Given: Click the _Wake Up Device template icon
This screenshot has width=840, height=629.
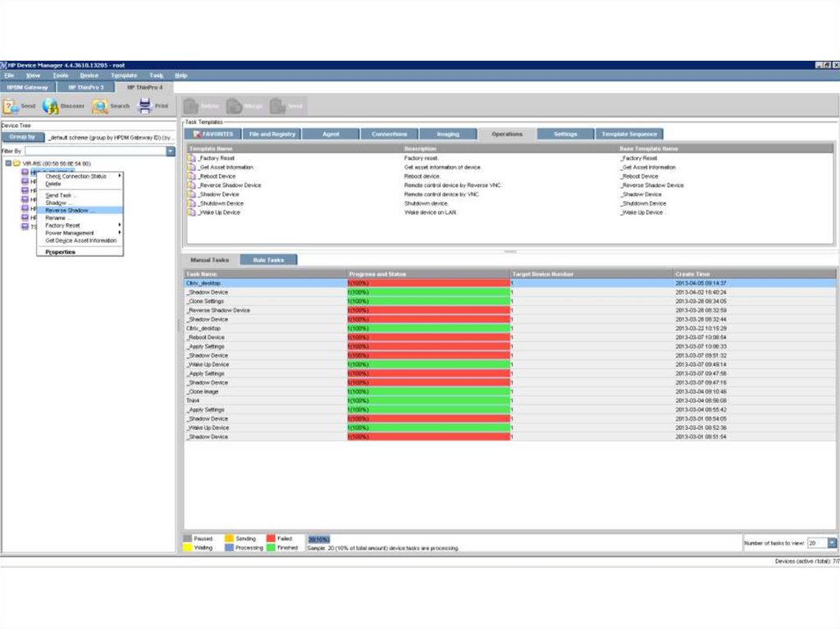Looking at the screenshot, I should pos(193,212).
